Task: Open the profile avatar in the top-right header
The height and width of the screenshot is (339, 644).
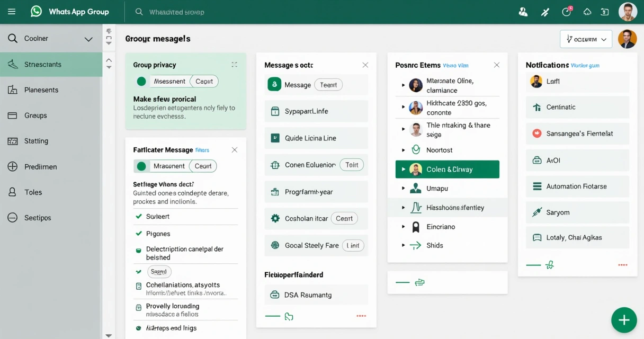Action: [628, 12]
